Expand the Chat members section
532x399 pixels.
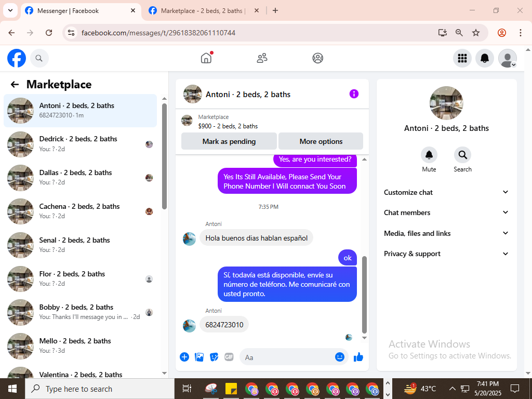click(x=446, y=212)
